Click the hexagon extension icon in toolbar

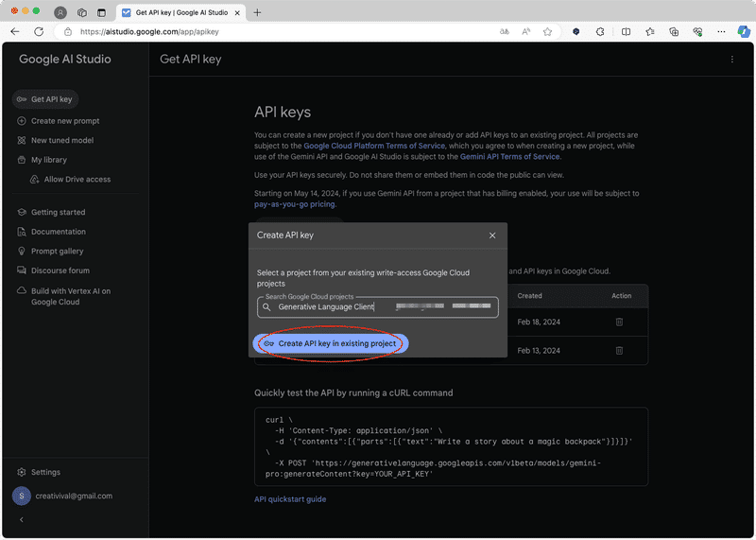point(576,32)
